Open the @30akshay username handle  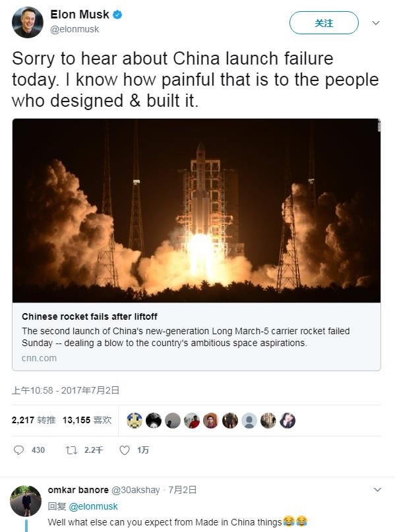[135, 490]
